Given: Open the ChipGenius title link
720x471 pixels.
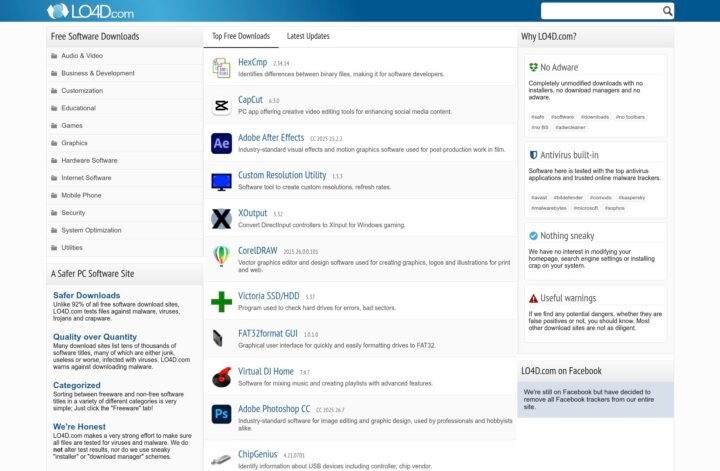Looking at the screenshot, I should (258, 454).
